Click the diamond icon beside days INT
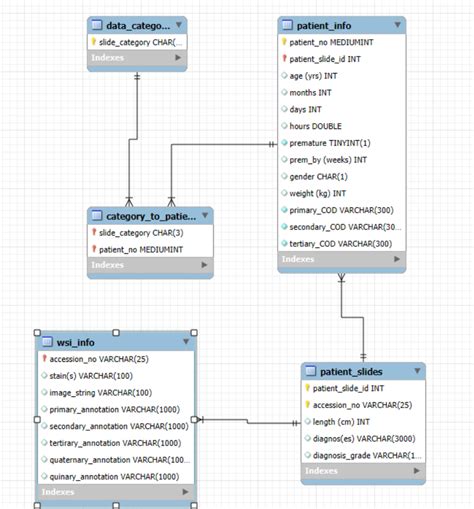The width and height of the screenshot is (474, 509). click(x=284, y=109)
